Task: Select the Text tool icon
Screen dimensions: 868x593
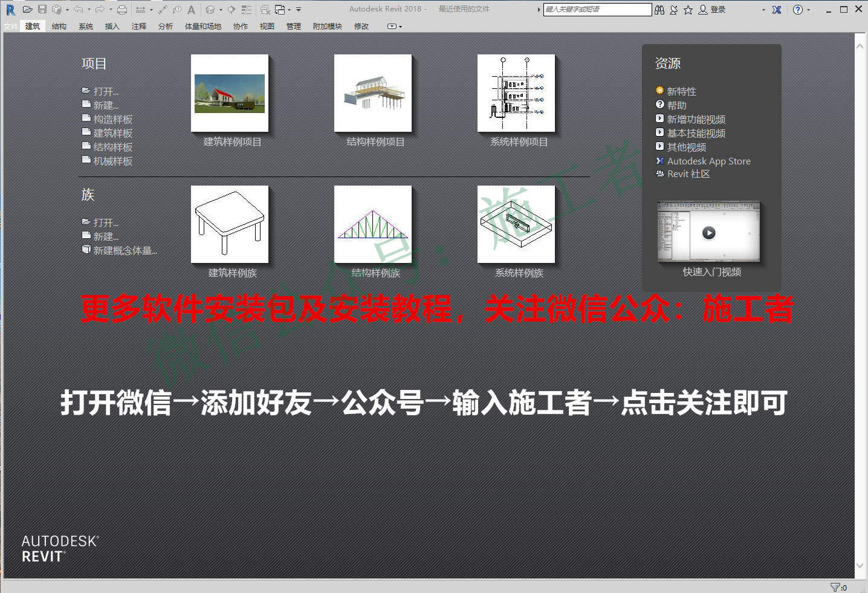Action: (192, 10)
